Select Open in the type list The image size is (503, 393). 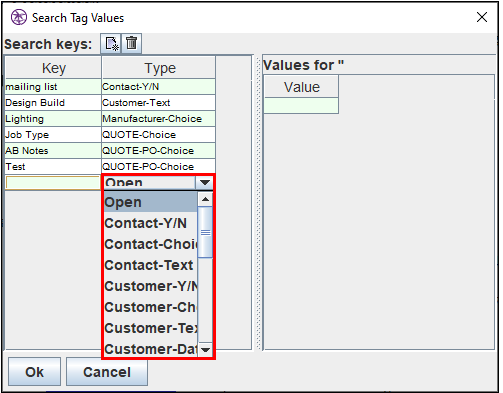pos(150,202)
